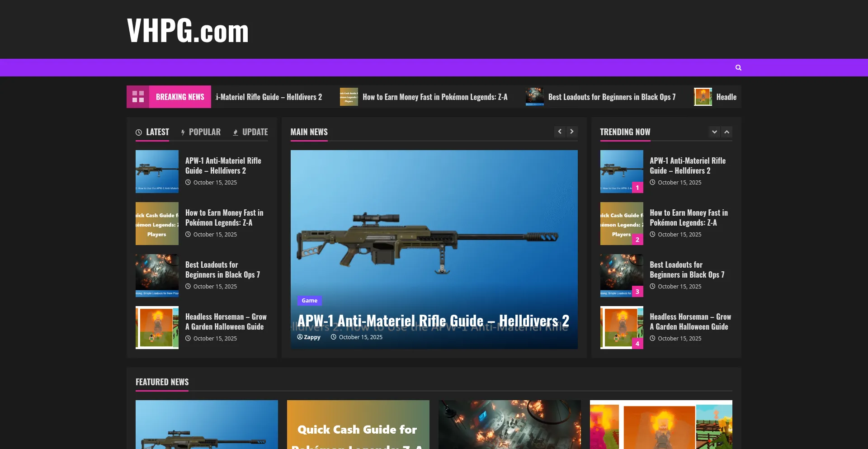Click trending item ranked number 1 thumbnail
The width and height of the screenshot is (868, 449).
point(621,171)
